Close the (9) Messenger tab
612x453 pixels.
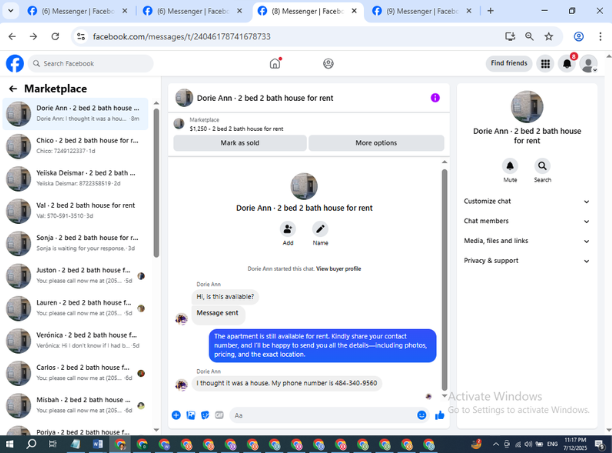469,11
